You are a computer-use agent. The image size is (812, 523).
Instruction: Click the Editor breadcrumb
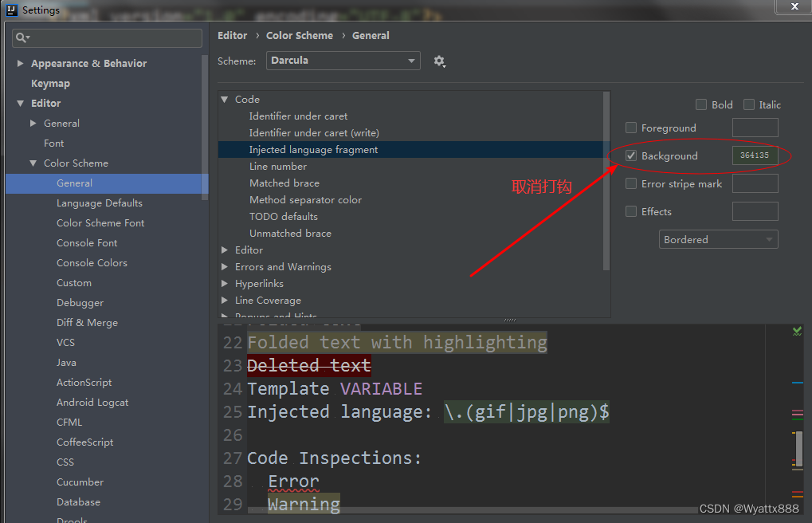232,35
